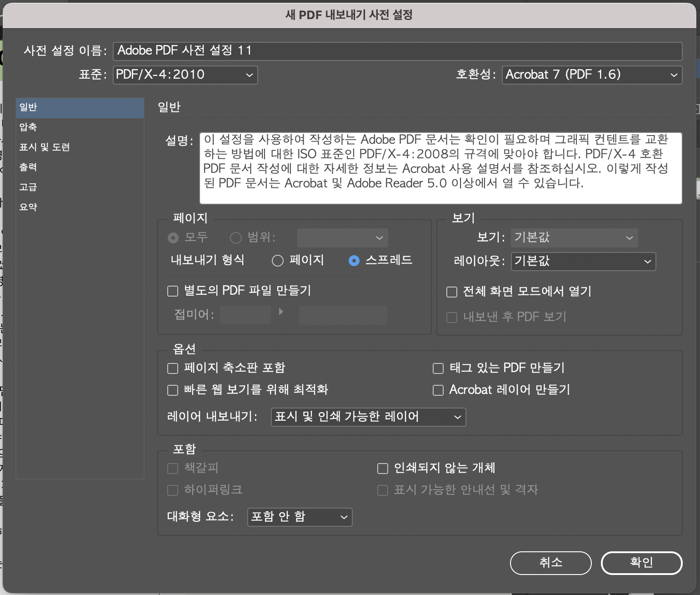Edit the 사전 설정 이름 field
This screenshot has height=595, width=700.
[398, 51]
